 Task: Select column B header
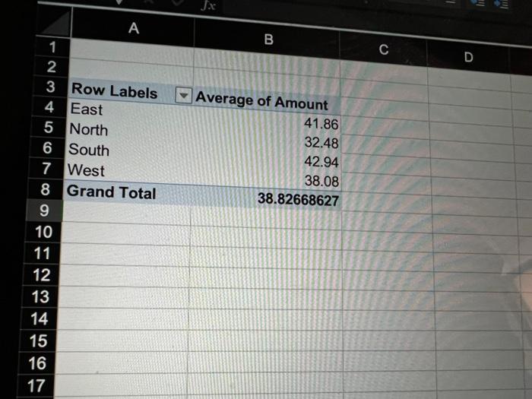(268, 40)
